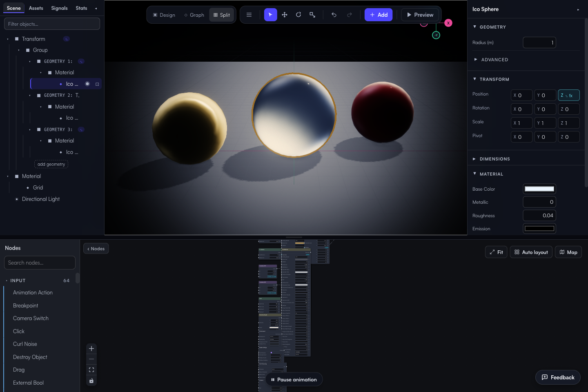Image resolution: width=588 pixels, height=392 pixels.
Task: Click the signal badge next to GEOMETRY 3
Action: [81, 129]
